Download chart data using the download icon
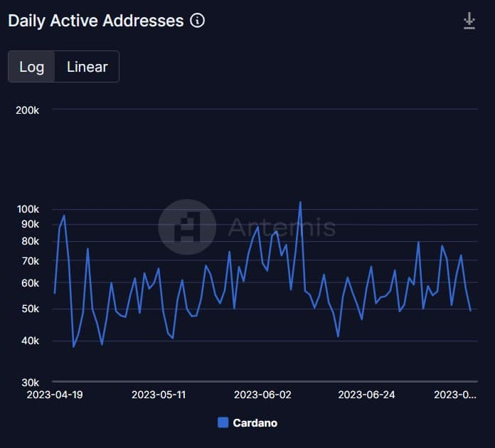Viewport: 495px width, 448px height. click(469, 21)
